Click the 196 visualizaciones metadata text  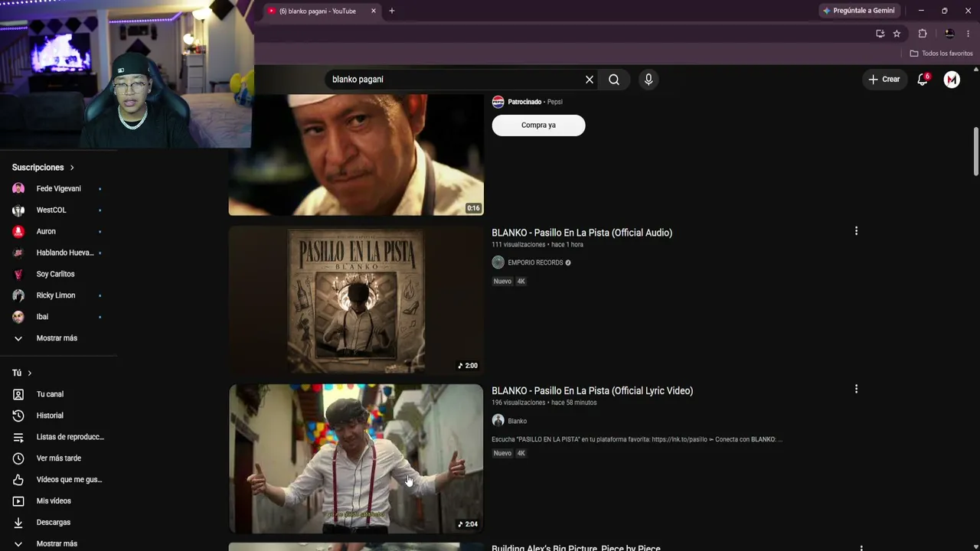click(518, 403)
